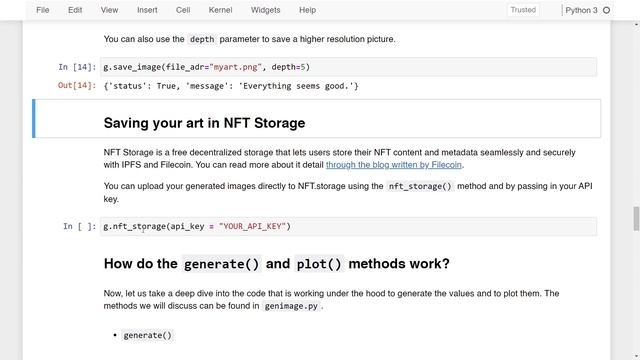Open the Edit menu
Image resolution: width=640 pixels, height=360 pixels.
(75, 10)
